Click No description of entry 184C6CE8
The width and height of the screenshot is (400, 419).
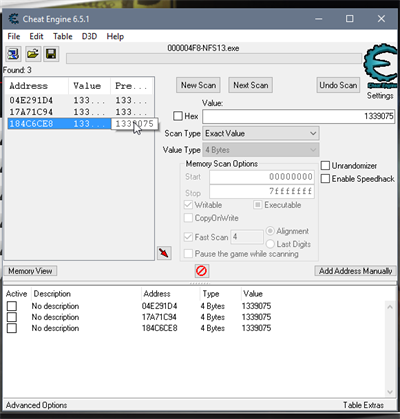[x=55, y=328]
